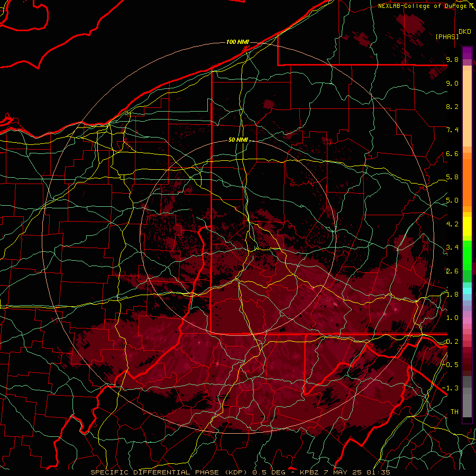Viewport: 476px width, 476px height.
Task: Click the 0.2 value on the color scale
Action: [452, 342]
